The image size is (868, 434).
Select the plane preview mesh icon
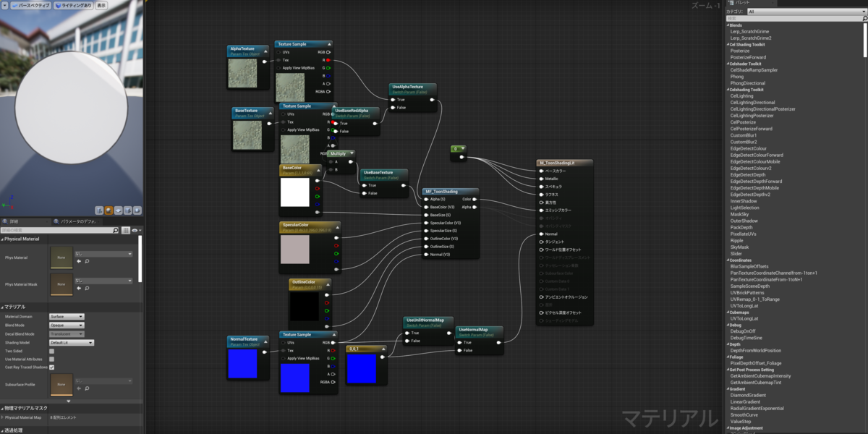[118, 210]
